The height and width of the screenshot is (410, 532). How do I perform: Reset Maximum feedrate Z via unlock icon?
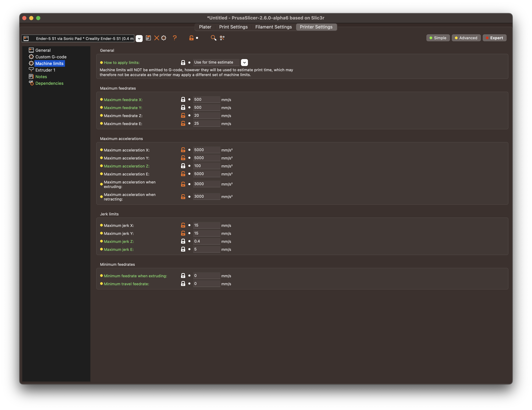183,116
